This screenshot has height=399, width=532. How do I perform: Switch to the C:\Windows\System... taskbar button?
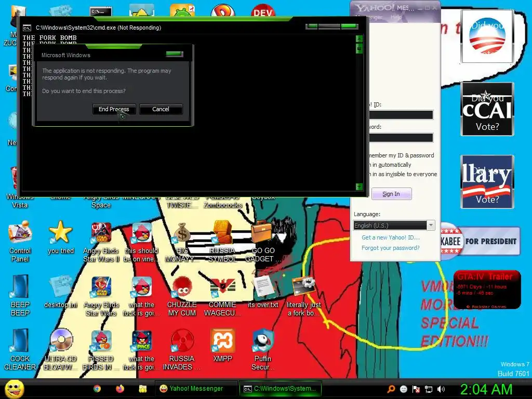(280, 389)
